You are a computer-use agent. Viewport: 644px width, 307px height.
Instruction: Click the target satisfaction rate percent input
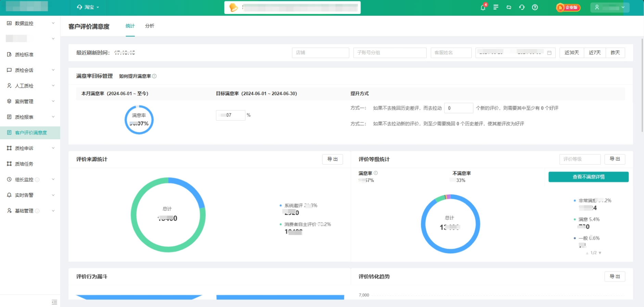(231, 115)
